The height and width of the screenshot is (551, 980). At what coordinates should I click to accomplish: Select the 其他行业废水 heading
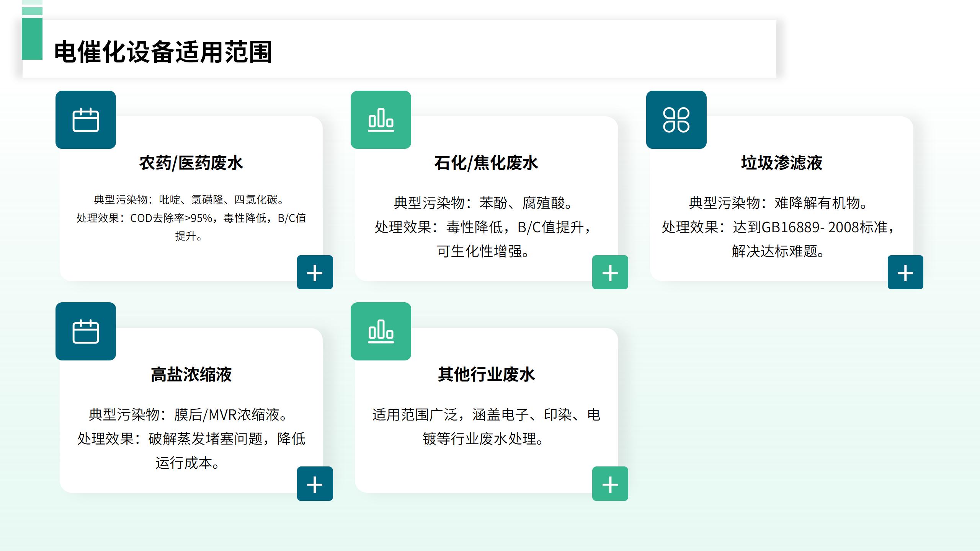pos(486,375)
